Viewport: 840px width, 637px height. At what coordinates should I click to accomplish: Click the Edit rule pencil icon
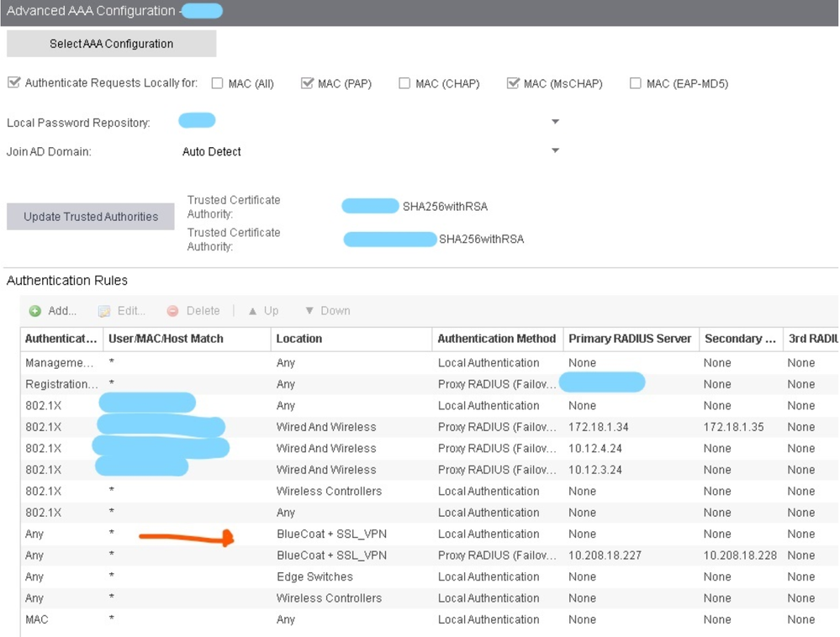pyautogui.click(x=104, y=311)
